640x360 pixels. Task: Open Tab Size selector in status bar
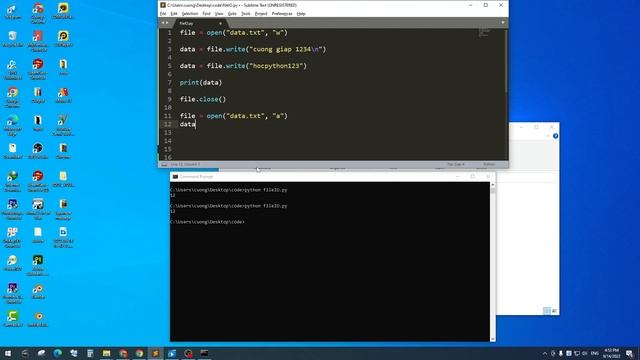456,164
